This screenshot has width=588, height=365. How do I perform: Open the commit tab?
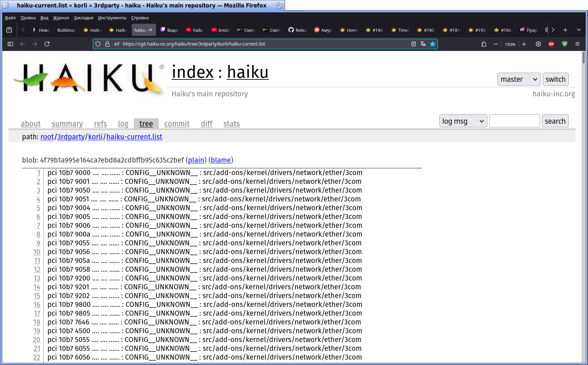pos(177,124)
